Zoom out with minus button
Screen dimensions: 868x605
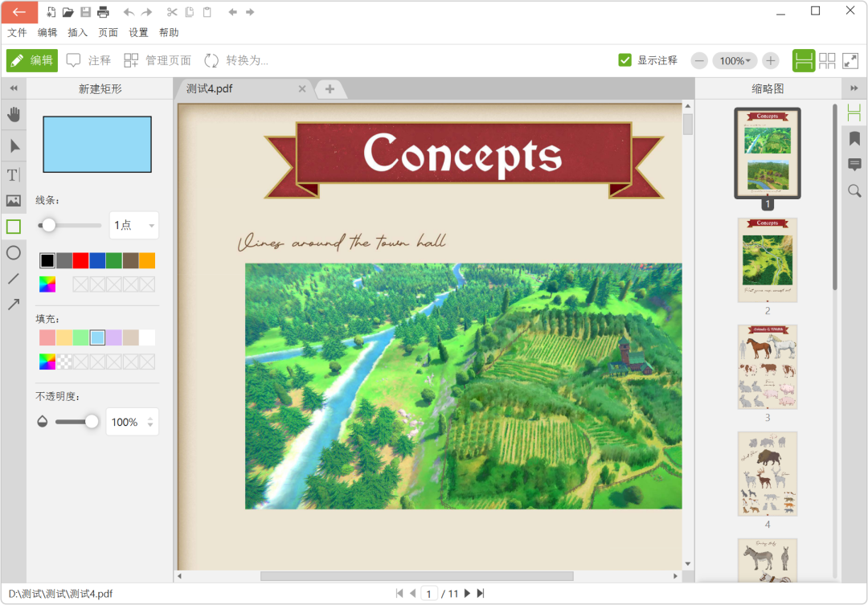[x=700, y=61]
